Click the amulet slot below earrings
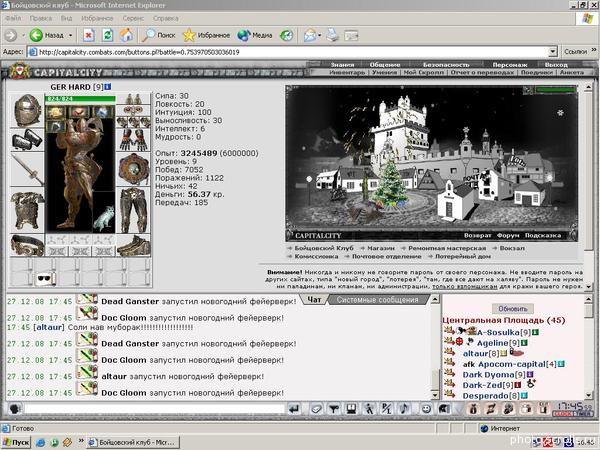Image resolution: width=600 pixels, height=450 pixels. (x=133, y=111)
